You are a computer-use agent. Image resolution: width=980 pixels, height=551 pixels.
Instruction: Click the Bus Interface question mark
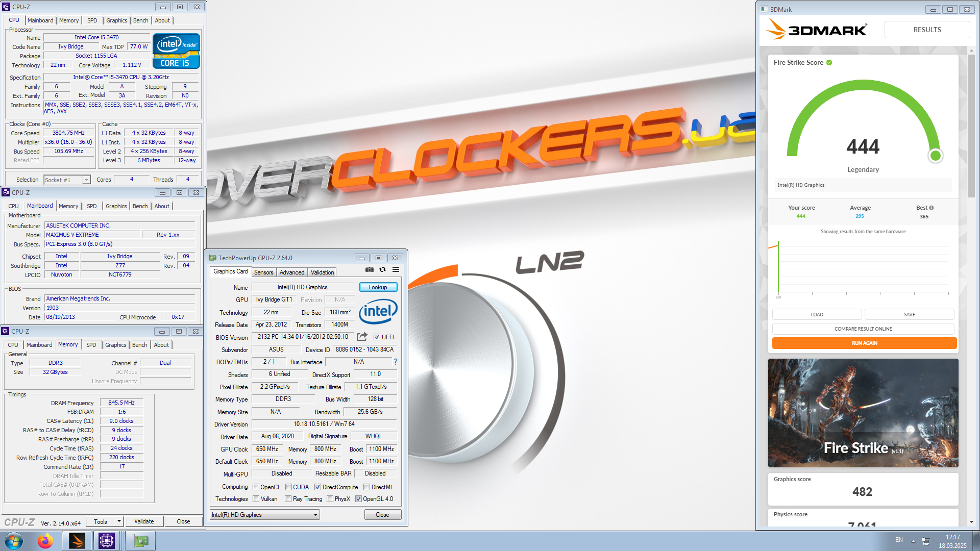395,362
